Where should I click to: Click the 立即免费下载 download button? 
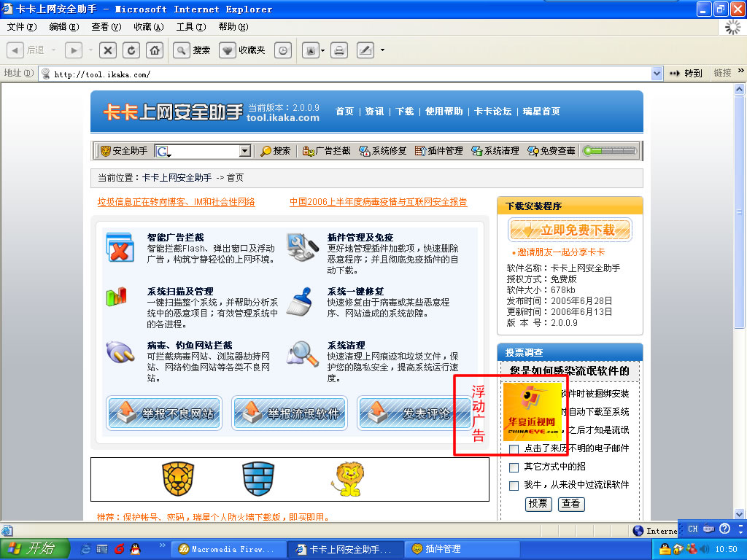(570, 230)
